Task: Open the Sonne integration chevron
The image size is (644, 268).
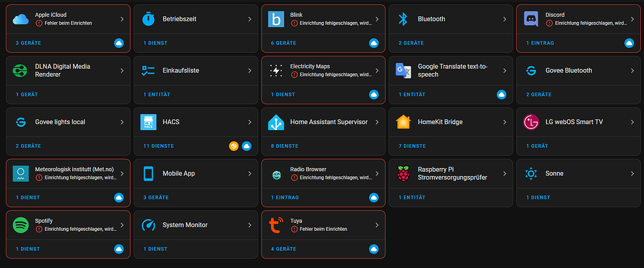Action: [x=632, y=173]
